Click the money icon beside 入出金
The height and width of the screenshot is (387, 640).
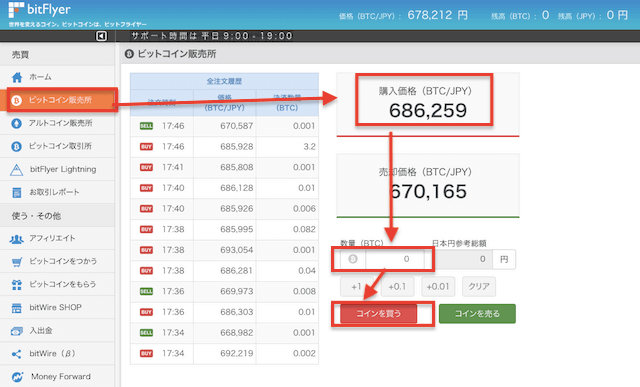pos(17,331)
